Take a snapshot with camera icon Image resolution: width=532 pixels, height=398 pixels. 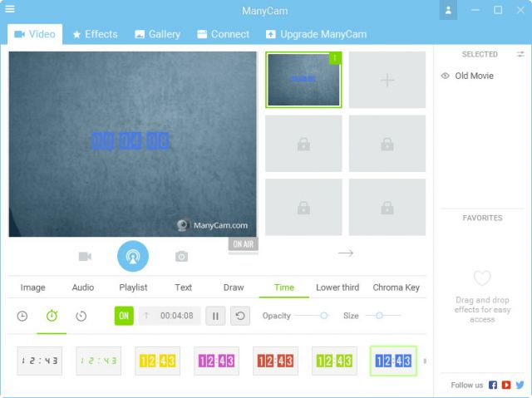pos(181,256)
